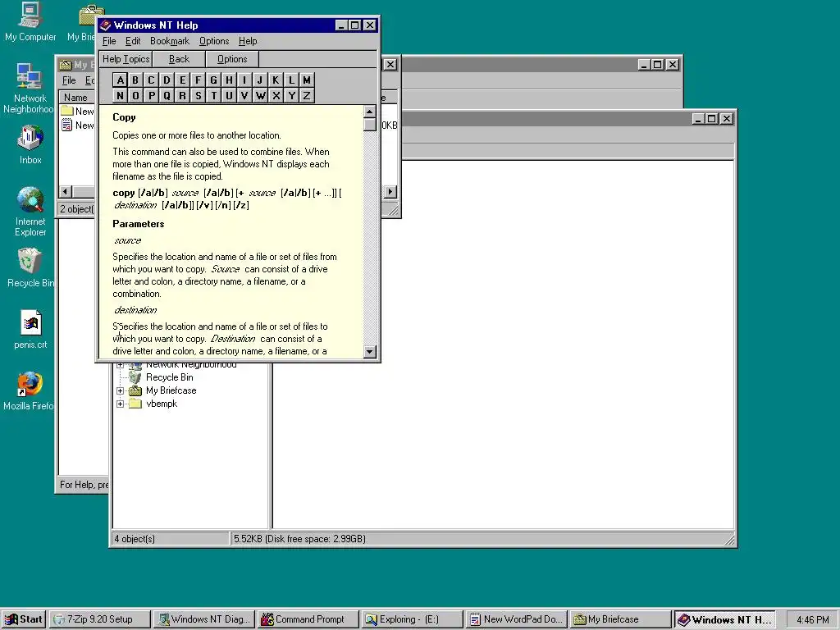Select the first New folder icon in My Briefcase window

67,111
